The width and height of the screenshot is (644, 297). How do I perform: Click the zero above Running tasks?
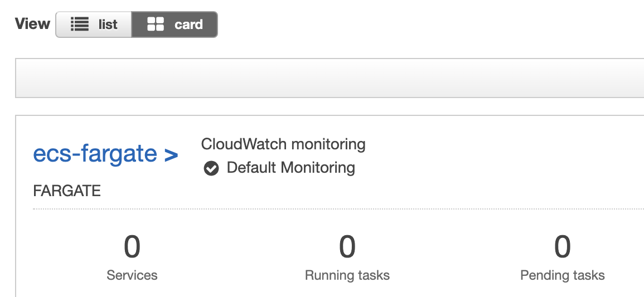[347, 247]
